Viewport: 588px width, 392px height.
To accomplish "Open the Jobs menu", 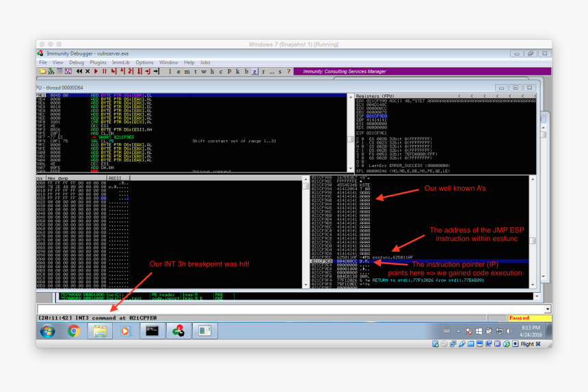I will (205, 62).
